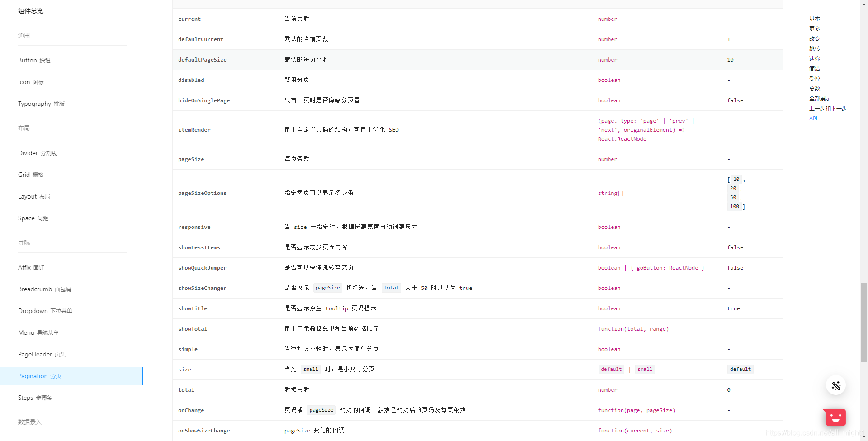The width and height of the screenshot is (868, 441).
Task: Select Menu 导航菜单 component
Action: point(38,332)
